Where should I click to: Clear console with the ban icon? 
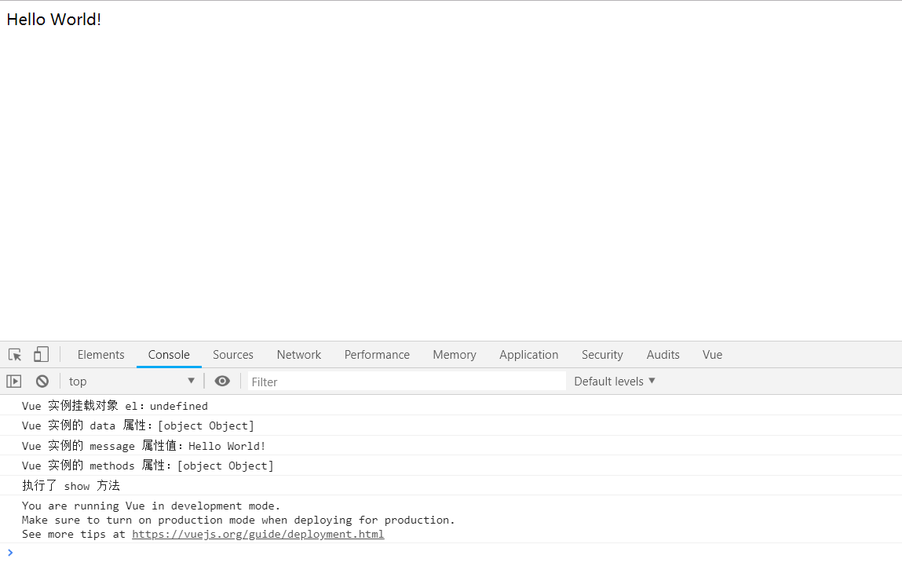click(x=42, y=381)
